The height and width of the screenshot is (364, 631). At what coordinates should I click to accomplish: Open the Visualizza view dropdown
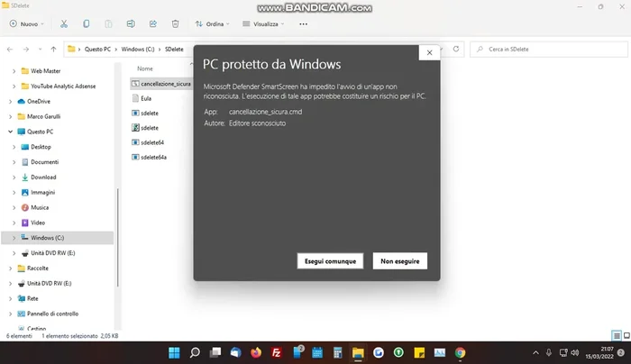[x=263, y=23]
